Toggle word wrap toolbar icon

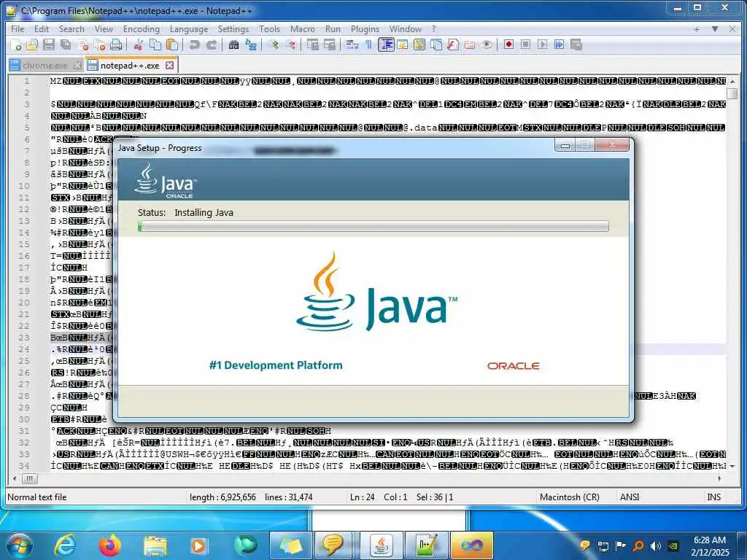352,44
